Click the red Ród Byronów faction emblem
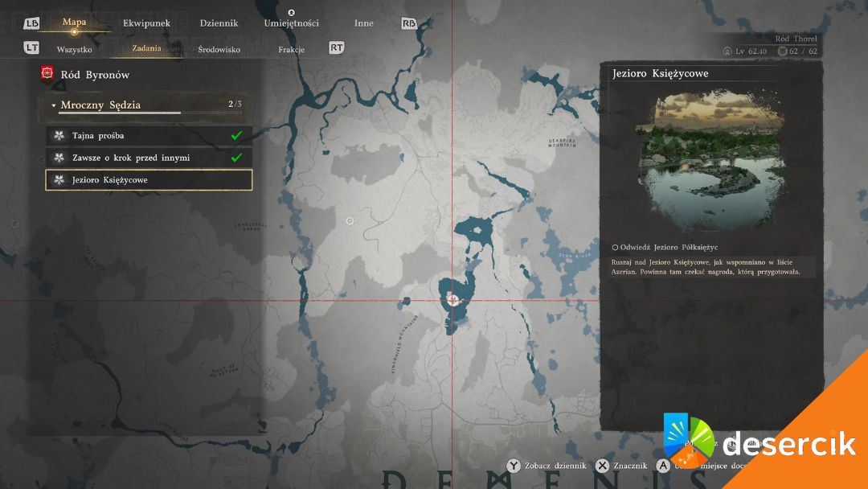Screen dimensions: 868x489 click(47, 74)
